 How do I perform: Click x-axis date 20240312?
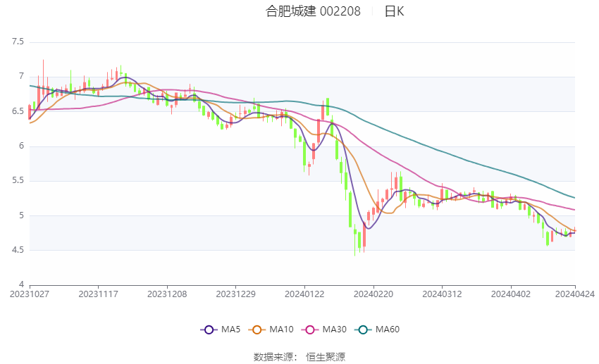coord(442,294)
